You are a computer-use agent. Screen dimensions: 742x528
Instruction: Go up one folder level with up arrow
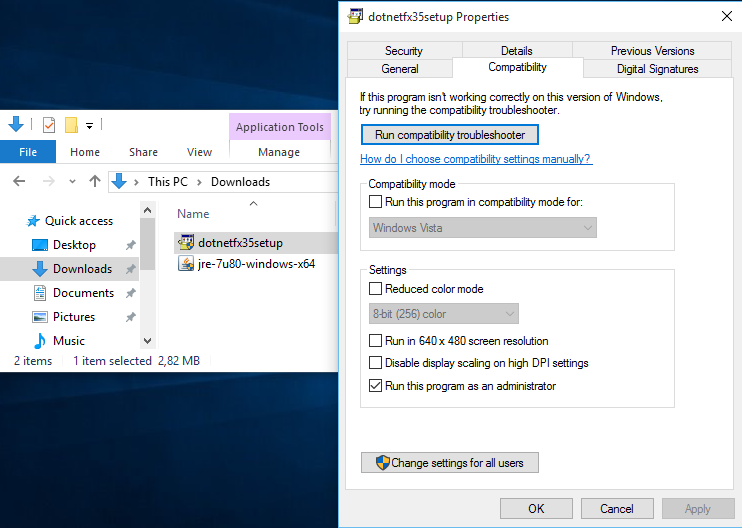pyautogui.click(x=95, y=181)
